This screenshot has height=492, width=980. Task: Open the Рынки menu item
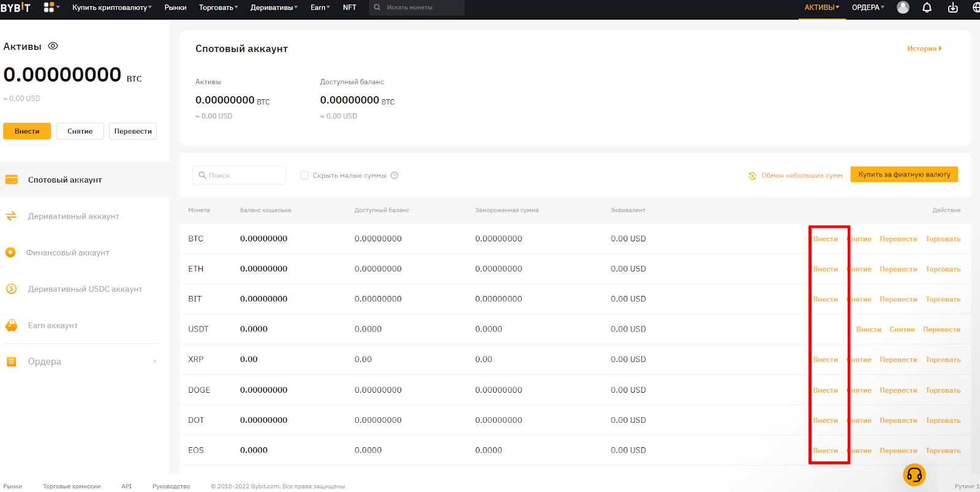point(175,7)
